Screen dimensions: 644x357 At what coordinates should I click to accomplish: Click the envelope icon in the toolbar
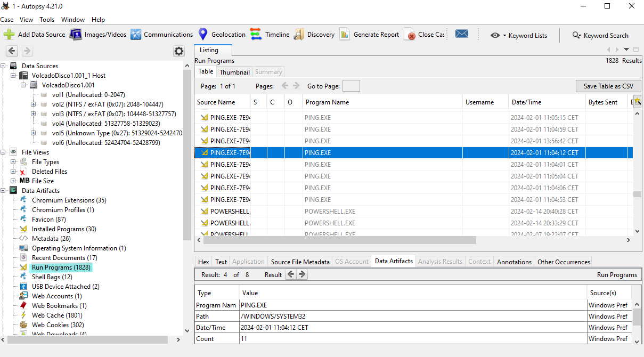pos(462,34)
